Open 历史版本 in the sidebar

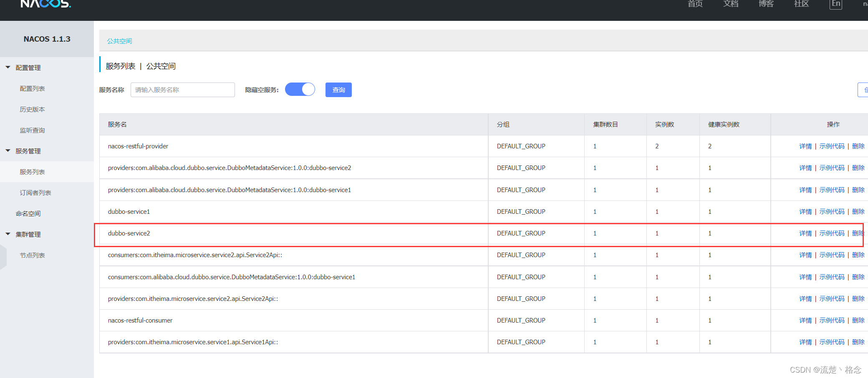point(32,109)
